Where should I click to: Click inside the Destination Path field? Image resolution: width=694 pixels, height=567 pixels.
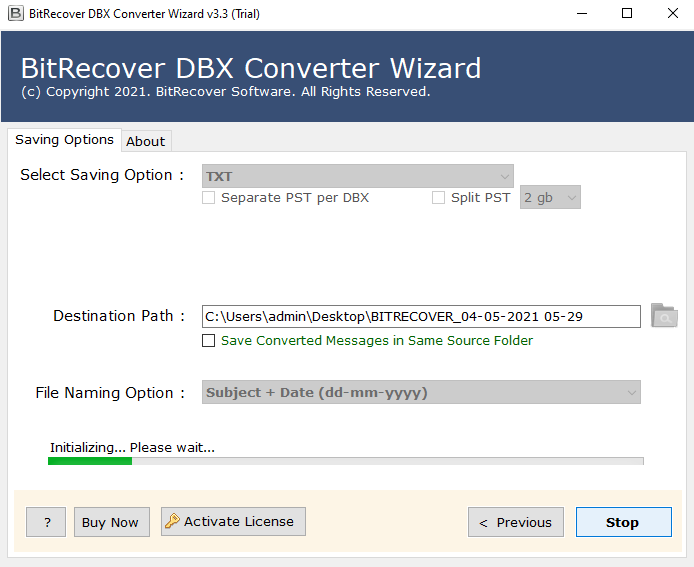tap(421, 316)
